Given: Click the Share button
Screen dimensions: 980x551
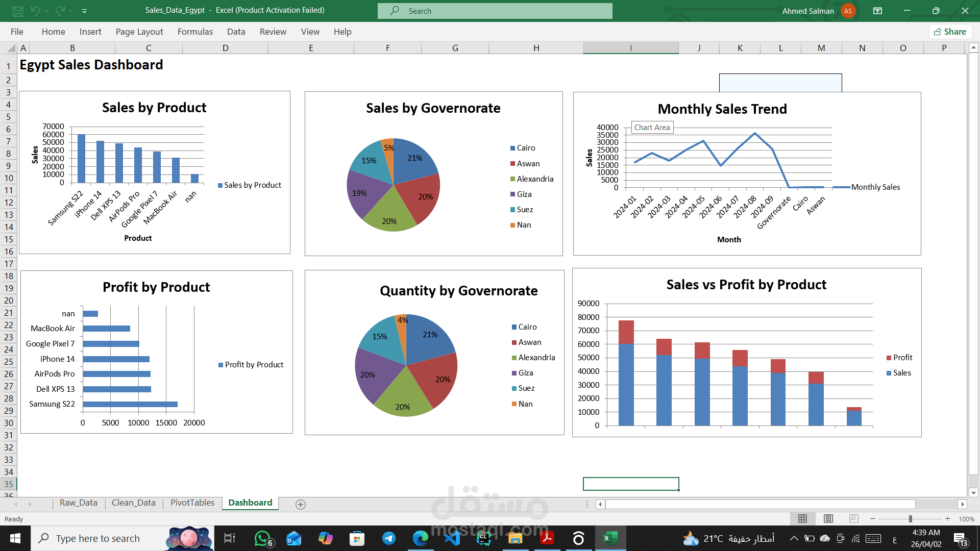Looking at the screenshot, I should pos(950,32).
